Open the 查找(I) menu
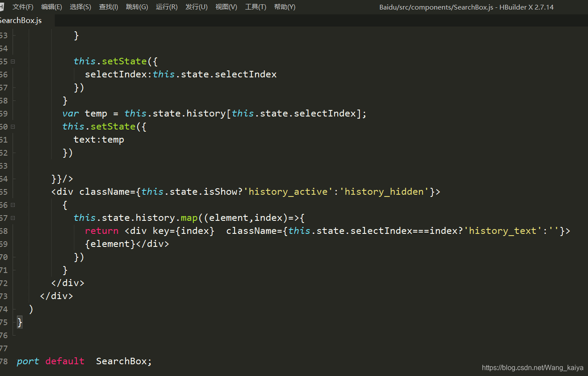This screenshot has height=376, width=588. coord(109,7)
